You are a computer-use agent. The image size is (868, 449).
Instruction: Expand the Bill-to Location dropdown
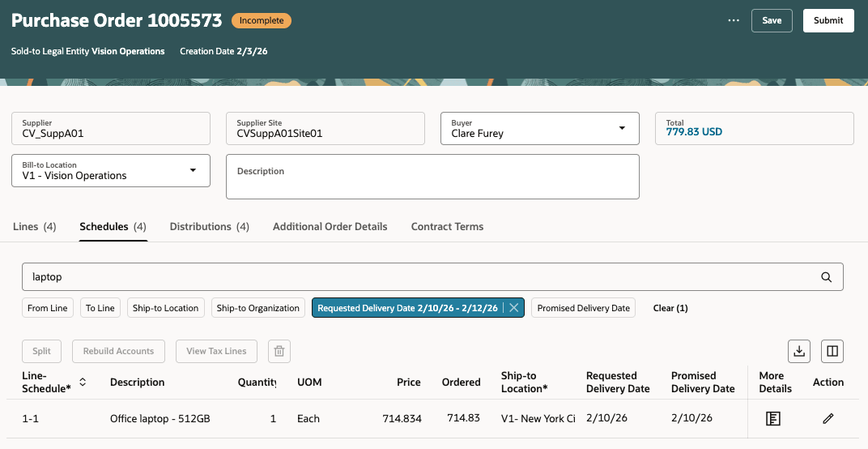pos(193,170)
